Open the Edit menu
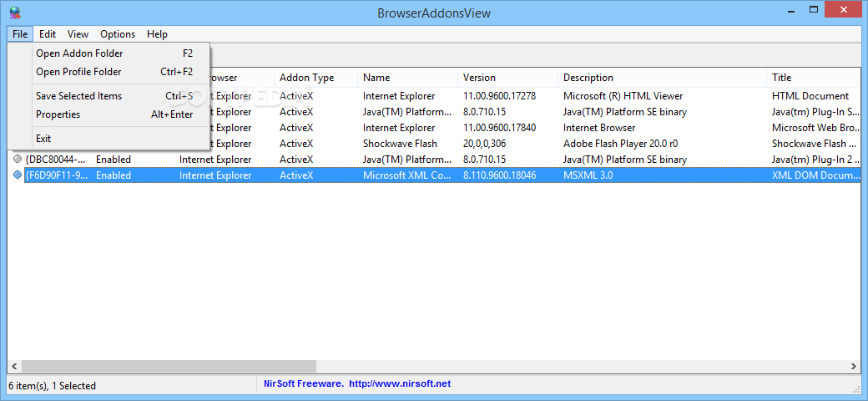This screenshot has width=868, height=401. point(48,33)
